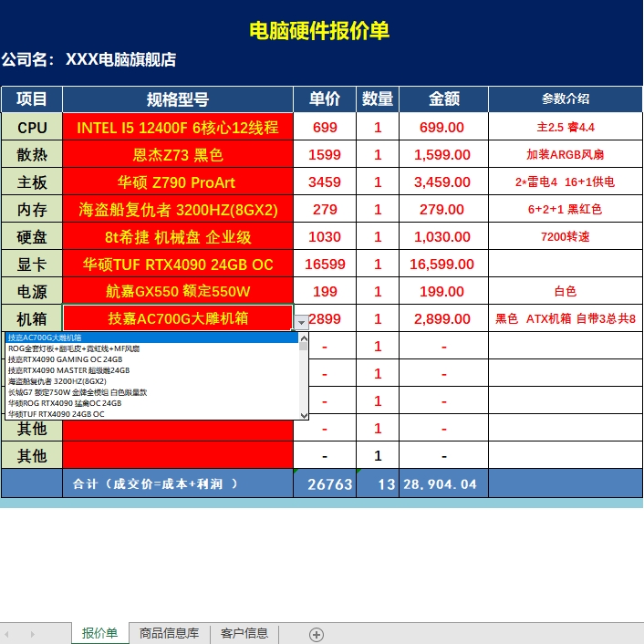
Task: Click the black quantity 1 in last row
Action: click(x=378, y=456)
